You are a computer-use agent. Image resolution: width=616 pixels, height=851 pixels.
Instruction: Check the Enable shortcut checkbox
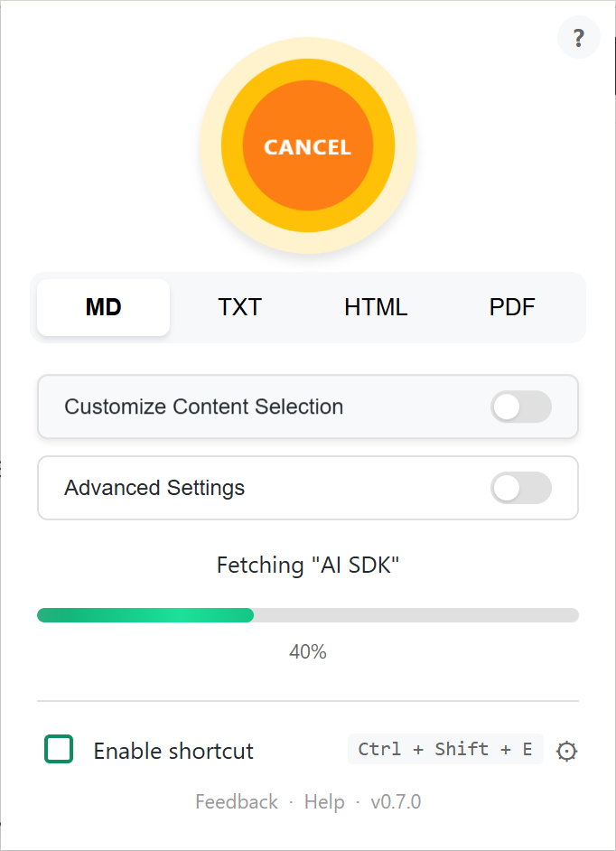click(58, 750)
